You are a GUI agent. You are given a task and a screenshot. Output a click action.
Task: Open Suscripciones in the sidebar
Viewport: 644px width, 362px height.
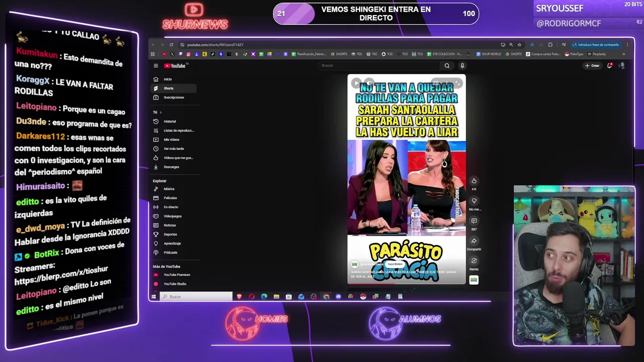(x=174, y=97)
